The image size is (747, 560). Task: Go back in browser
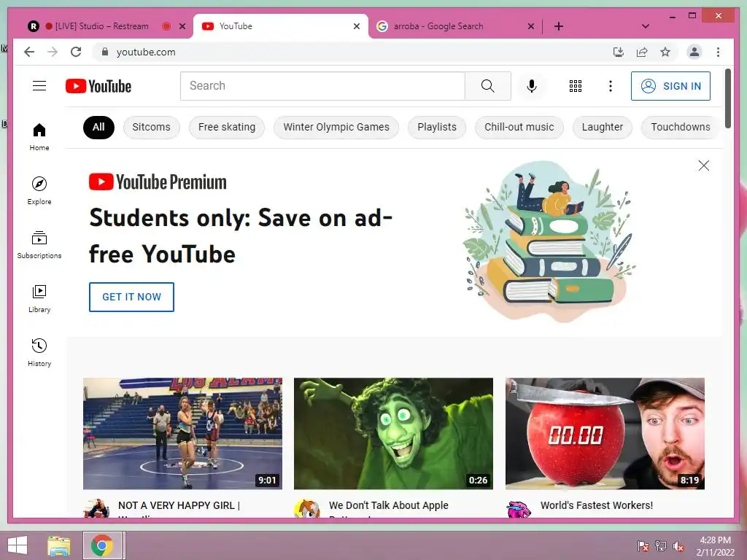(x=29, y=52)
